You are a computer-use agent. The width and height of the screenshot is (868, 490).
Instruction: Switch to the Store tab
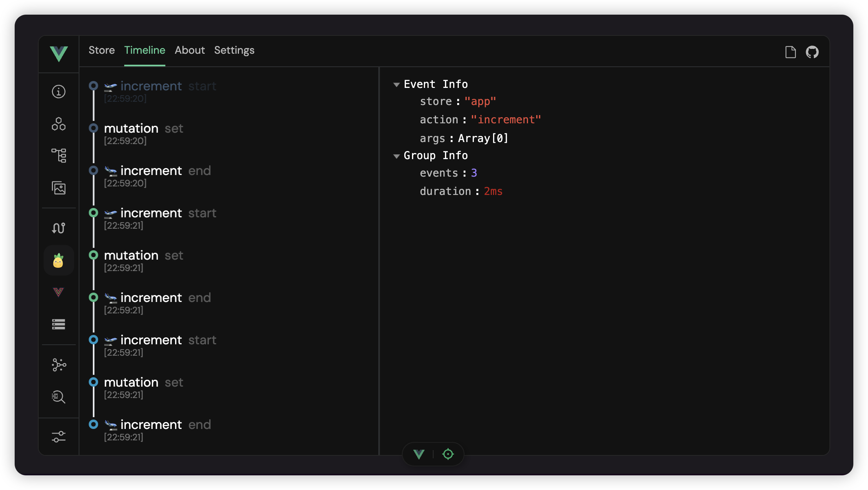pyautogui.click(x=102, y=50)
